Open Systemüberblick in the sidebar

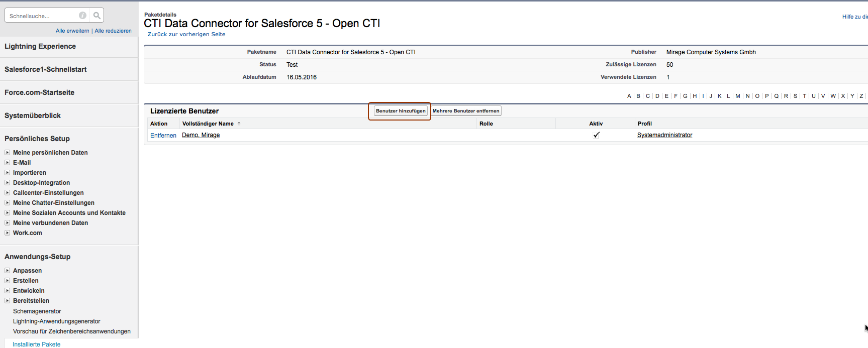click(x=33, y=115)
